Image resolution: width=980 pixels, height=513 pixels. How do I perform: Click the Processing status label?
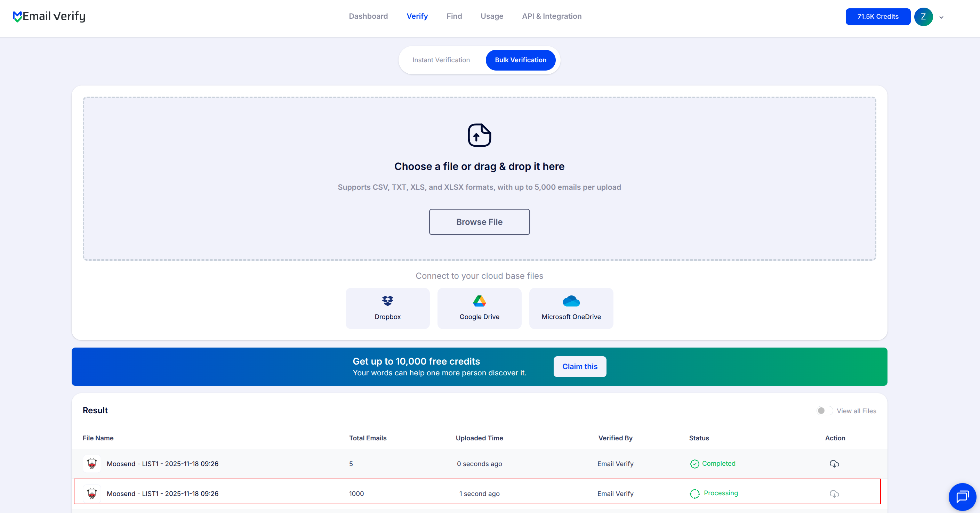coord(721,493)
